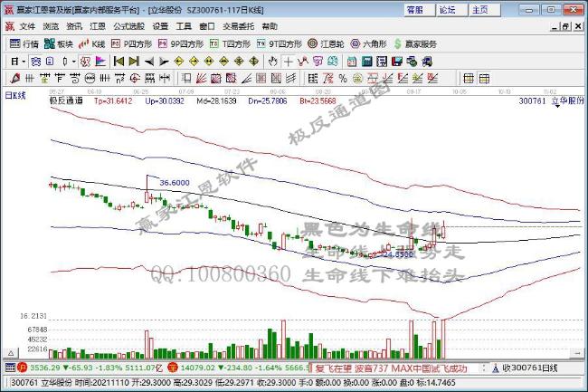Open the 工具 menu
This screenshot has width=588, height=392.
[184, 26]
